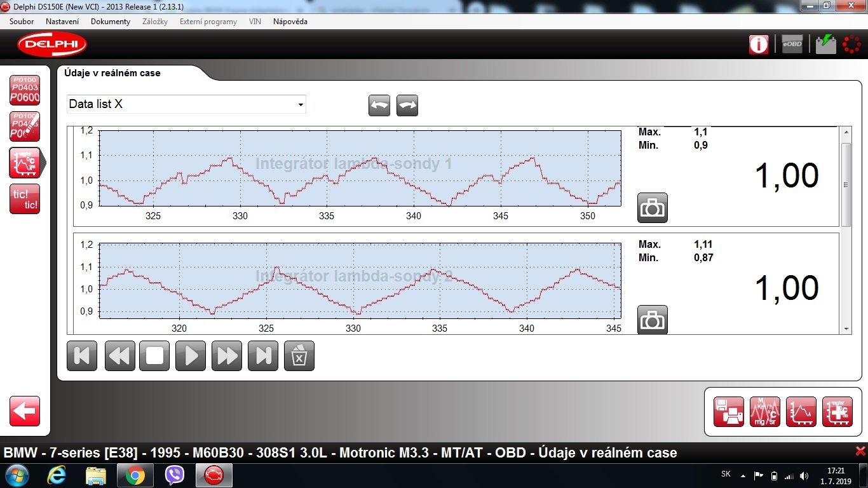Click the camera icon for lambda-sondy 2

pyautogui.click(x=652, y=320)
